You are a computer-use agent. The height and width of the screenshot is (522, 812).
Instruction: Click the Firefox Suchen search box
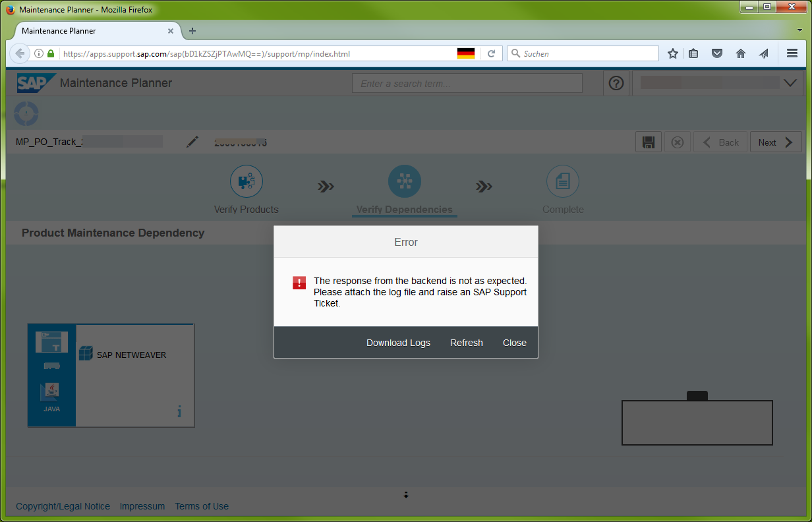pyautogui.click(x=583, y=53)
